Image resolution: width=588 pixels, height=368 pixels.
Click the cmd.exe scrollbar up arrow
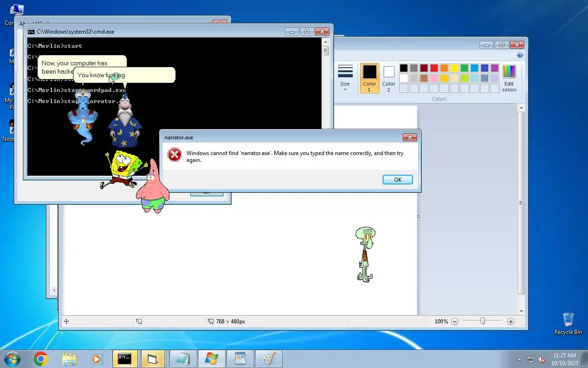(x=326, y=42)
